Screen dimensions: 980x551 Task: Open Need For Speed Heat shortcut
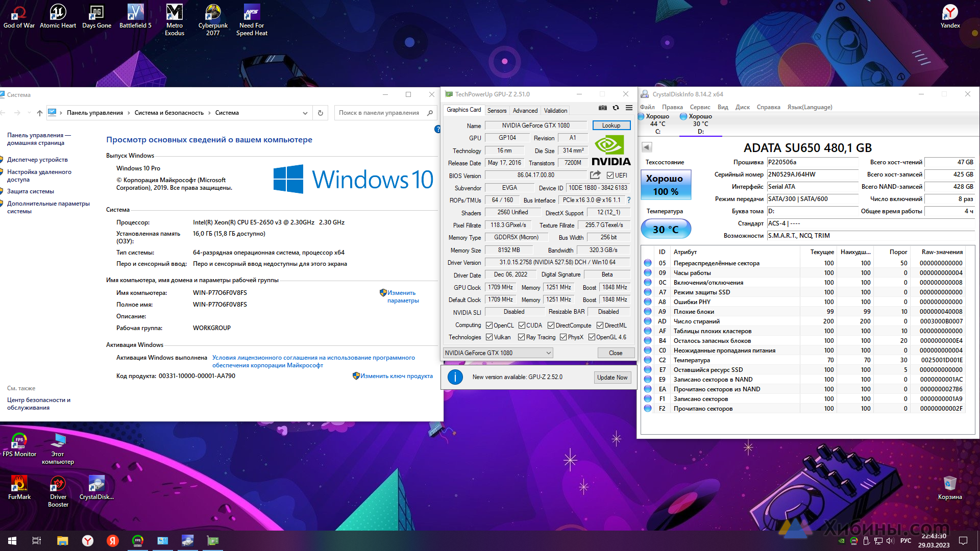click(252, 20)
